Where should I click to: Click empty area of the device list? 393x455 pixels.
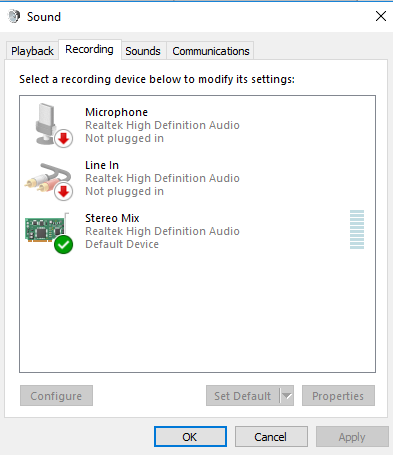(197, 313)
